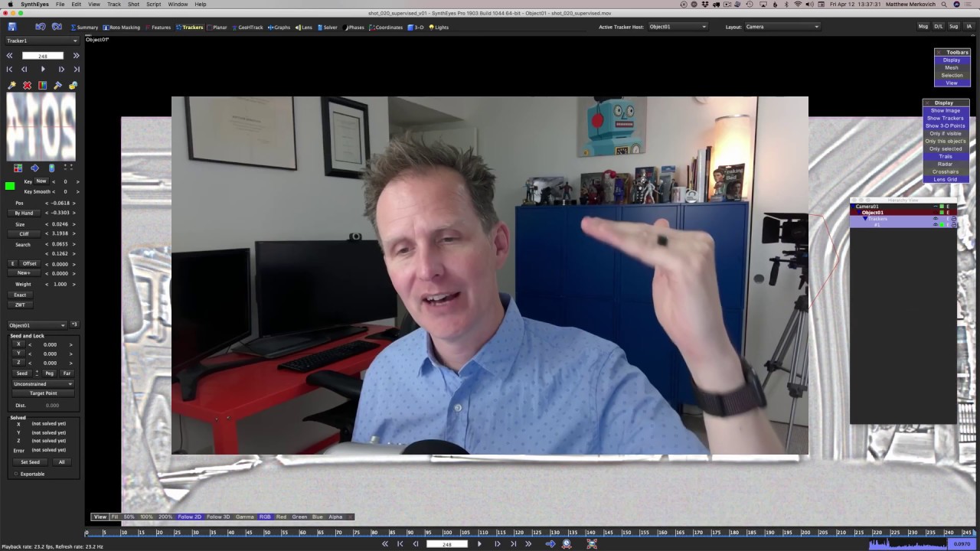Toggle Trails in Display panel
980x551 pixels.
coord(946,157)
